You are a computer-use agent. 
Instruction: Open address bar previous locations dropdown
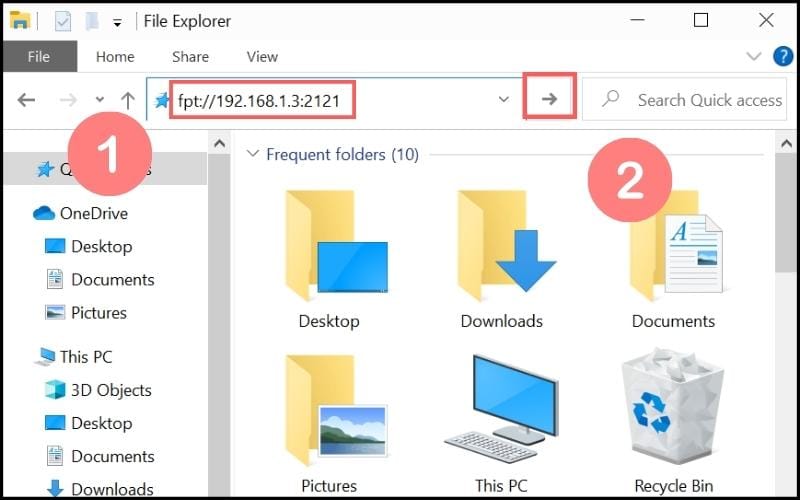pyautogui.click(x=504, y=99)
